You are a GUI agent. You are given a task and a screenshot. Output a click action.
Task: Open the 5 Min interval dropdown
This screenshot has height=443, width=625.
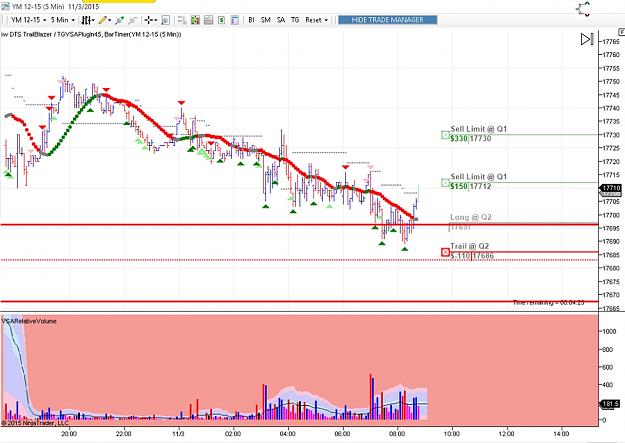click(63, 20)
